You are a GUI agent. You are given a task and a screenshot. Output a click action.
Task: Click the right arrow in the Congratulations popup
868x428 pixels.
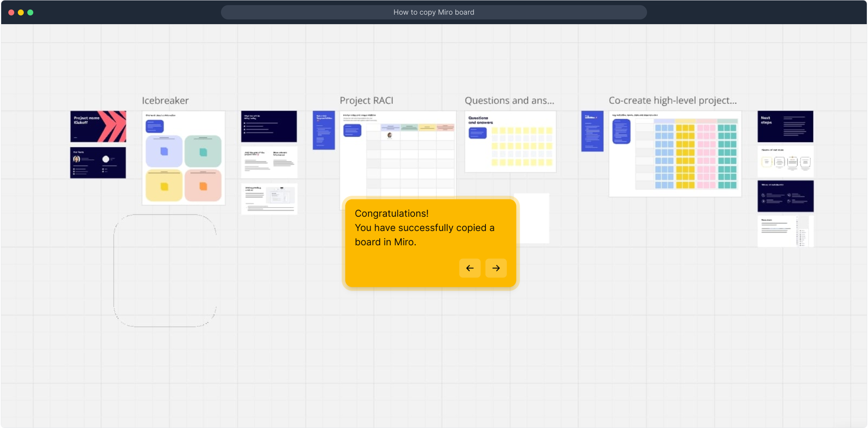click(x=496, y=268)
